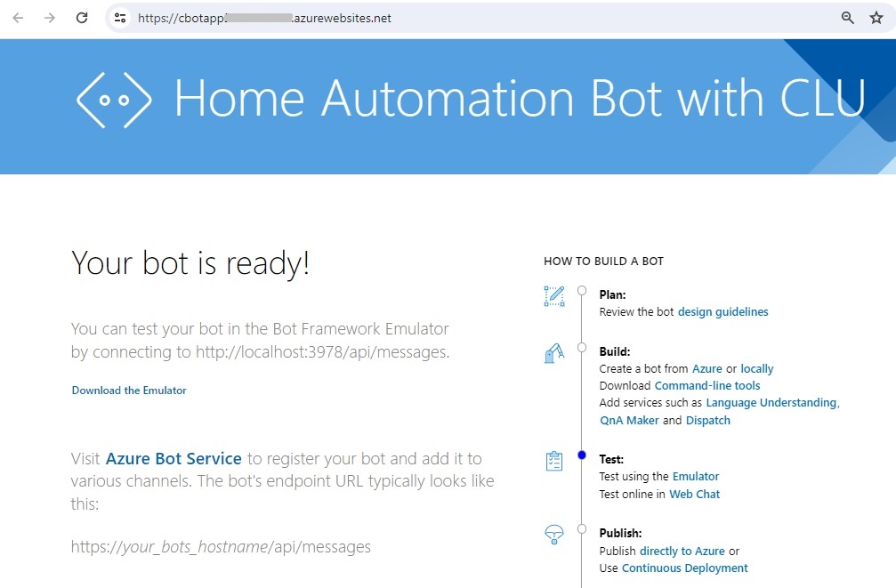Reload the page with the refresh icon

tap(82, 18)
